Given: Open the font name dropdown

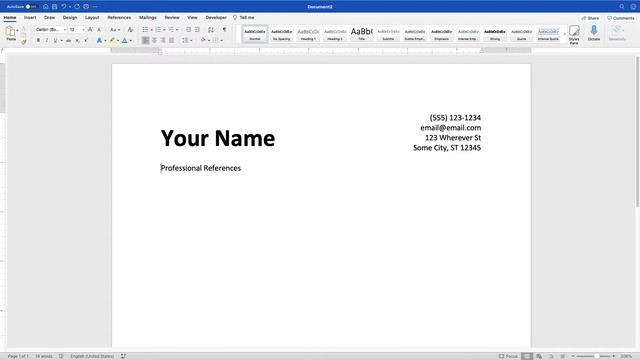Looking at the screenshot, I should click(64, 30).
